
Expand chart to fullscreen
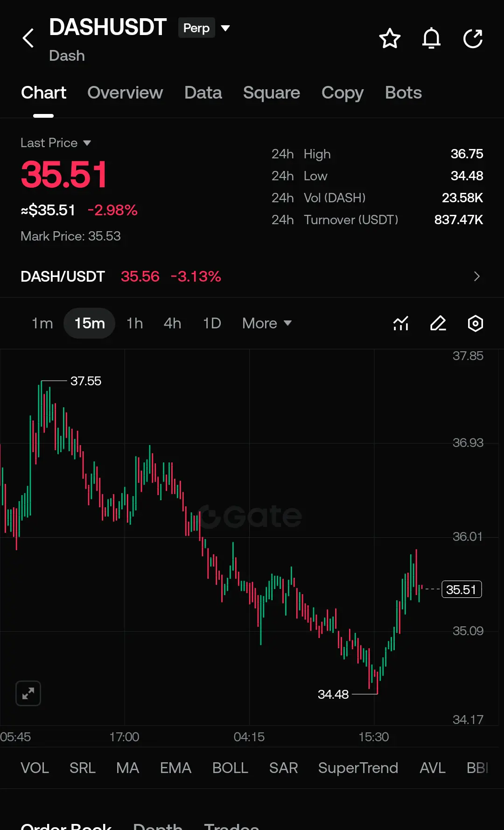tap(28, 693)
